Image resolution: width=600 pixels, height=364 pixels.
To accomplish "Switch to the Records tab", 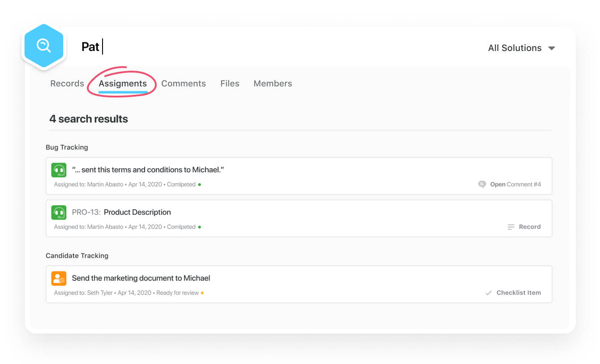I will click(x=67, y=84).
